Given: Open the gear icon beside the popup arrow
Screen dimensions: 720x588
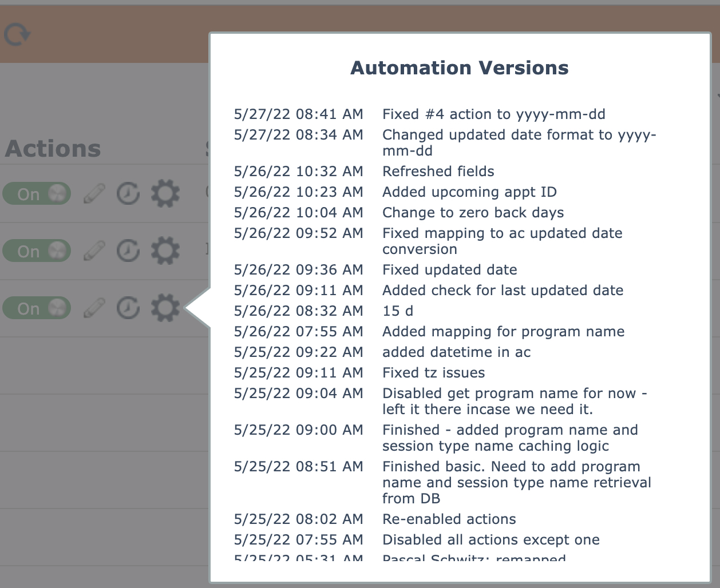Looking at the screenshot, I should pyautogui.click(x=165, y=308).
